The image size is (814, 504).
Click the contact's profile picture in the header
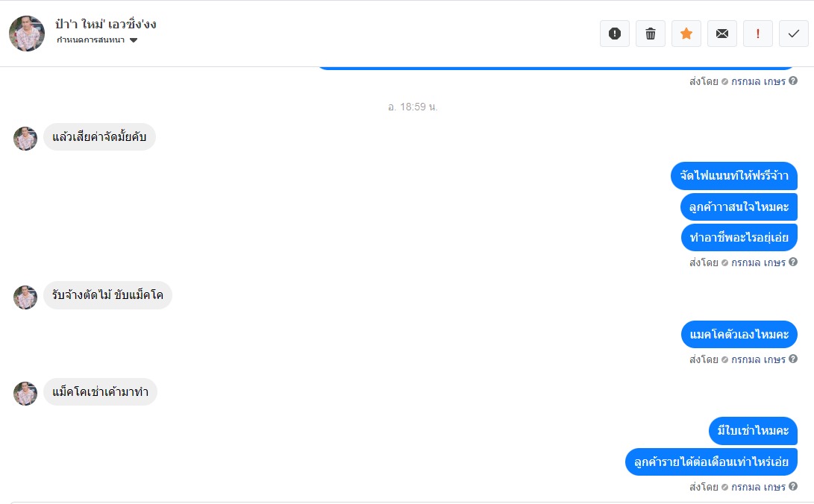27,34
